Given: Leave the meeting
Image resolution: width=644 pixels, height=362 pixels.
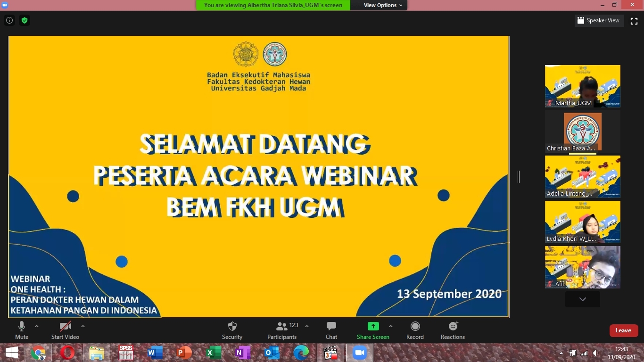Looking at the screenshot, I should click(623, 330).
